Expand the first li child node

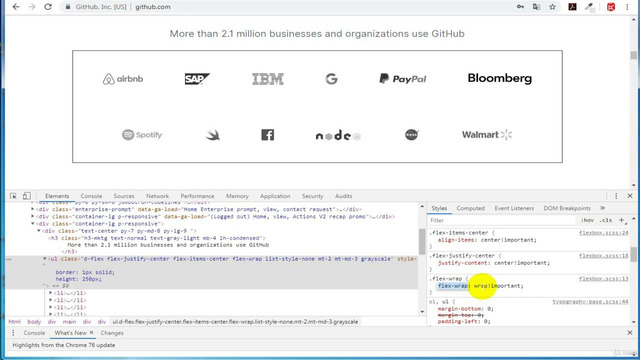pos(51,293)
